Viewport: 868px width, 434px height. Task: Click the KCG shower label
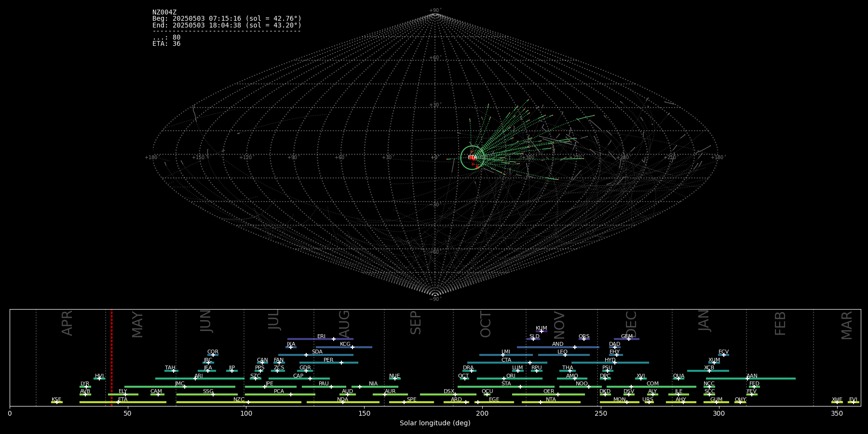[x=345, y=344]
